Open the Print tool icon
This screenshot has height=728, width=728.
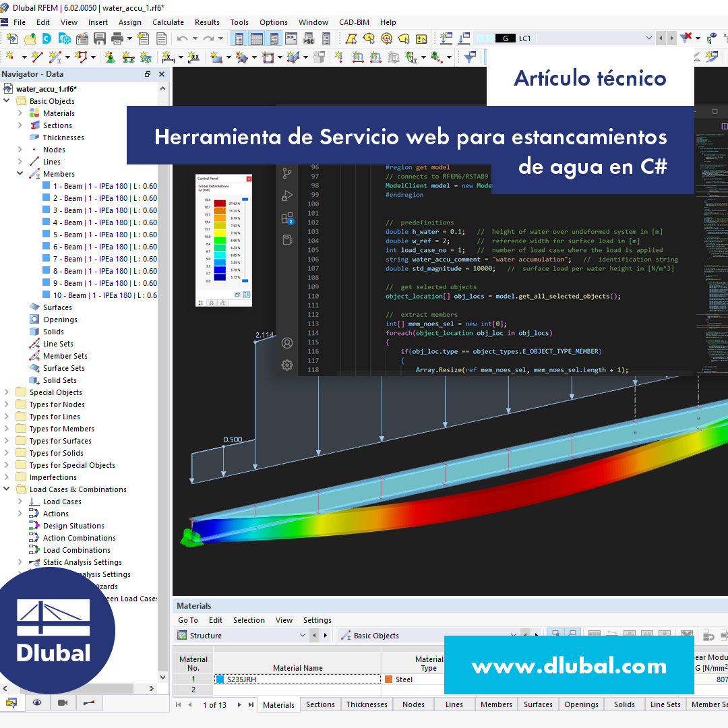point(116,38)
